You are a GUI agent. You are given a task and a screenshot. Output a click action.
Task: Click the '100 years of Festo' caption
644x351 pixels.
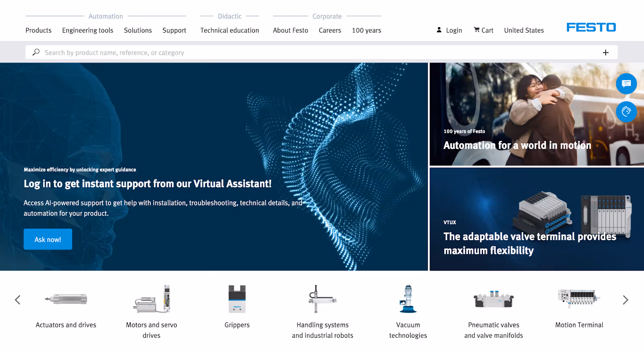(464, 131)
